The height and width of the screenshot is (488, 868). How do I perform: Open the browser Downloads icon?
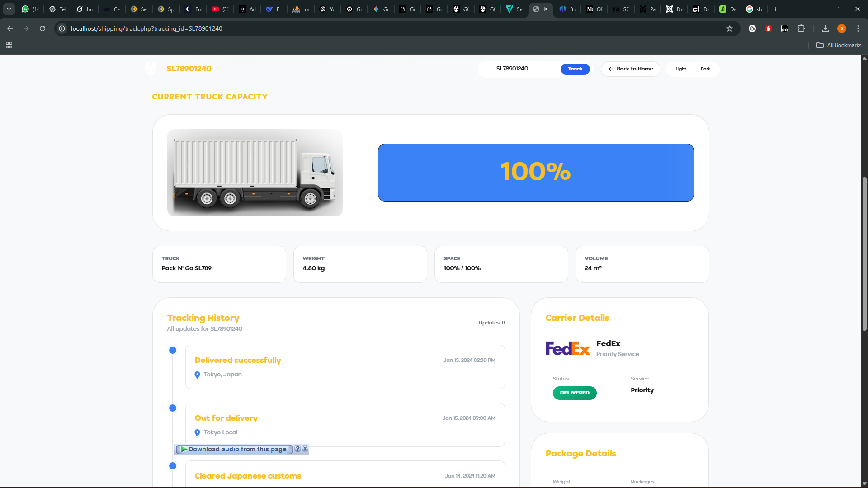(x=825, y=28)
